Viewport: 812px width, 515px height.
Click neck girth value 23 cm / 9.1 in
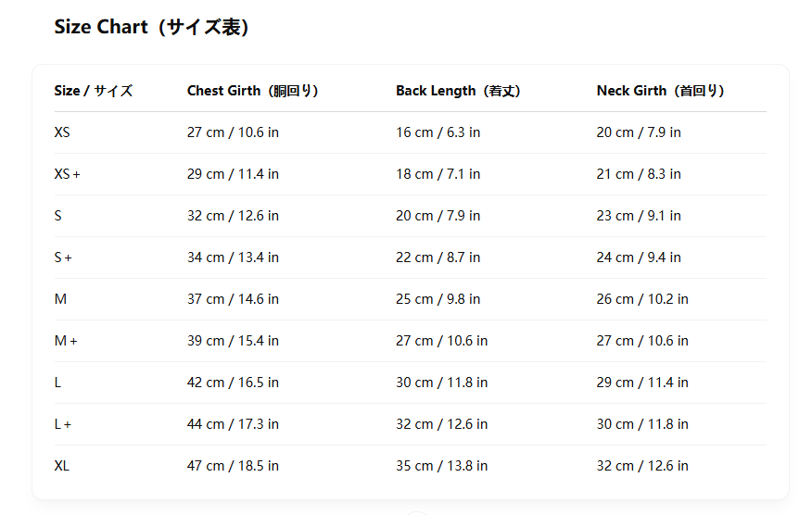(x=639, y=216)
